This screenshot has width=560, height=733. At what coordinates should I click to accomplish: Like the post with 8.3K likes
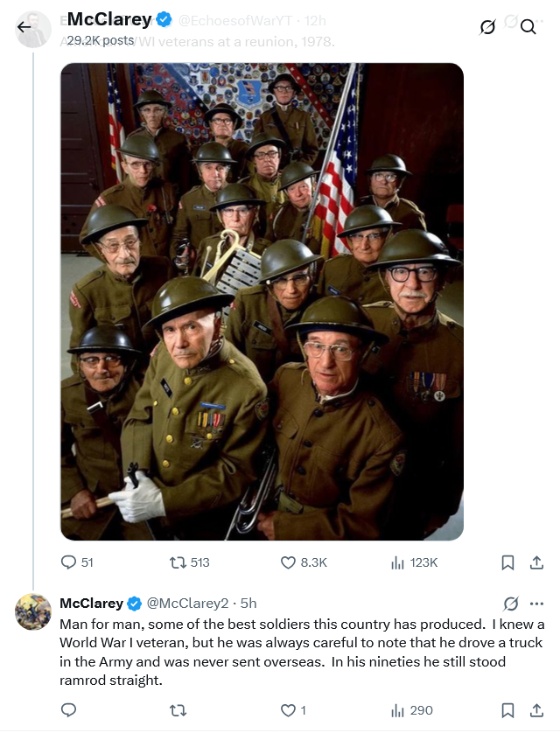click(304, 562)
